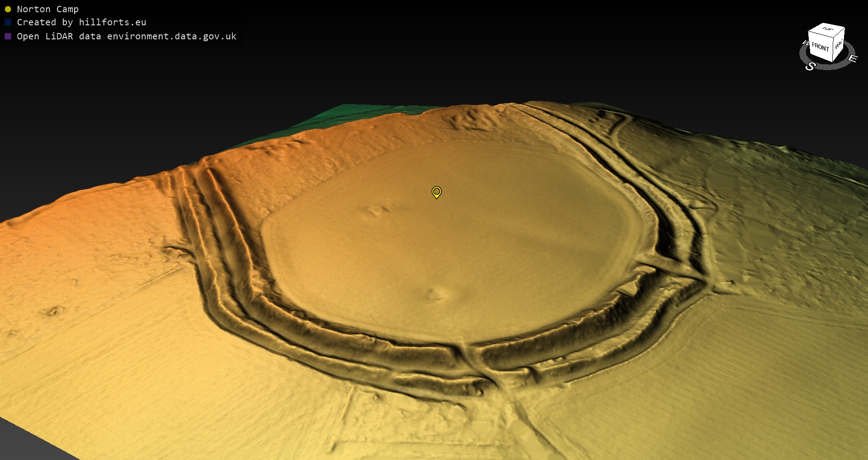This screenshot has height=460, width=868.
Task: Open the 'Created by hillforts.eu' link
Action: [x=81, y=22]
